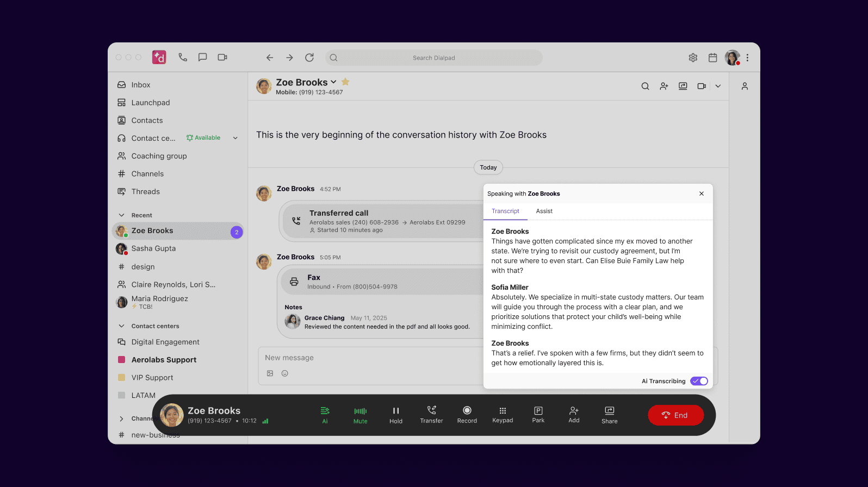The image size is (868, 487).
Task: Open the Keypad in call bar
Action: [x=503, y=411]
